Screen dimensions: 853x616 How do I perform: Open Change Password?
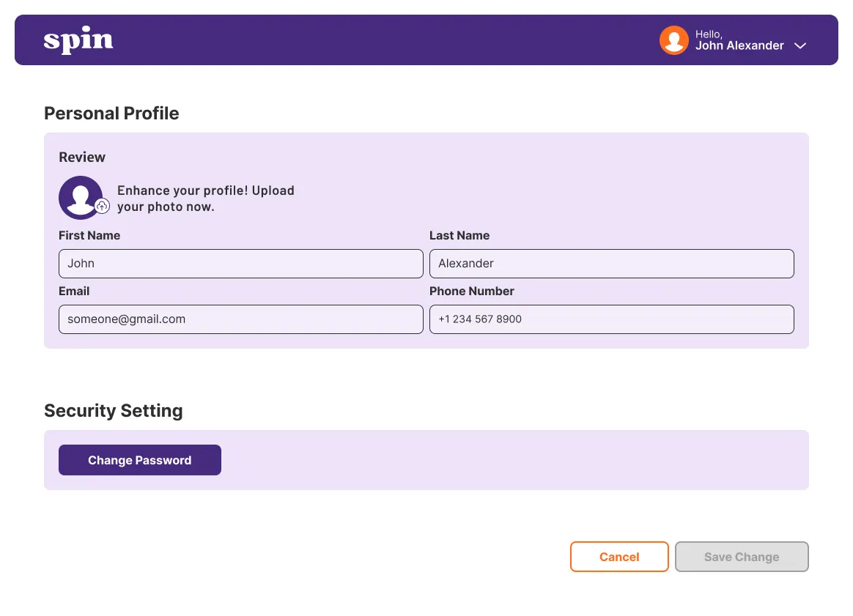(140, 460)
